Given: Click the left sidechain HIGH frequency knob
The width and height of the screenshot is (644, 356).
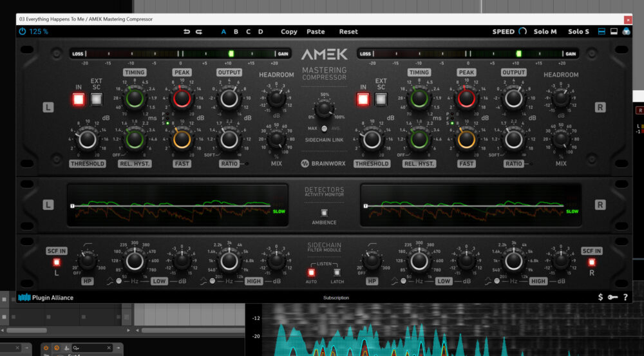Looking at the screenshot, I should [x=229, y=261].
